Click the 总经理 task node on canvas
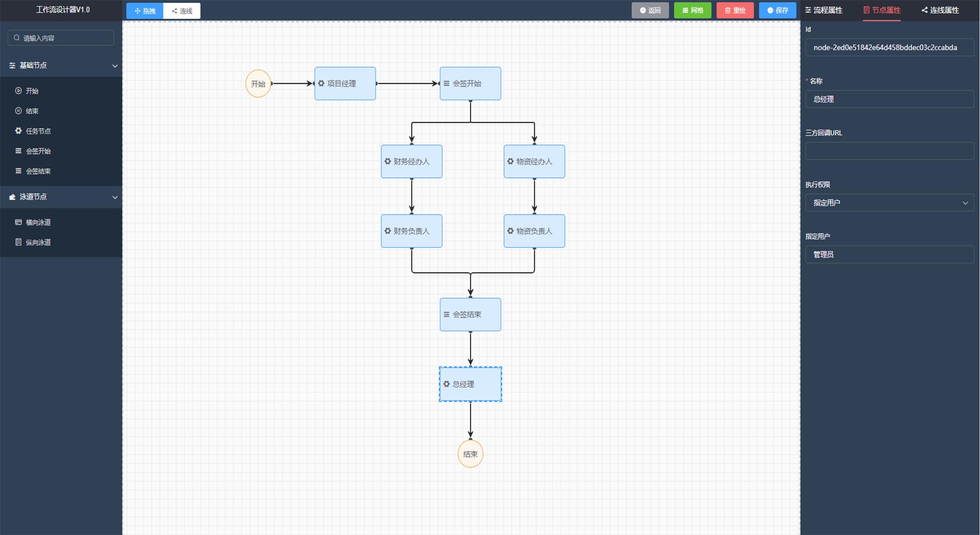This screenshot has height=535, width=980. coord(470,384)
